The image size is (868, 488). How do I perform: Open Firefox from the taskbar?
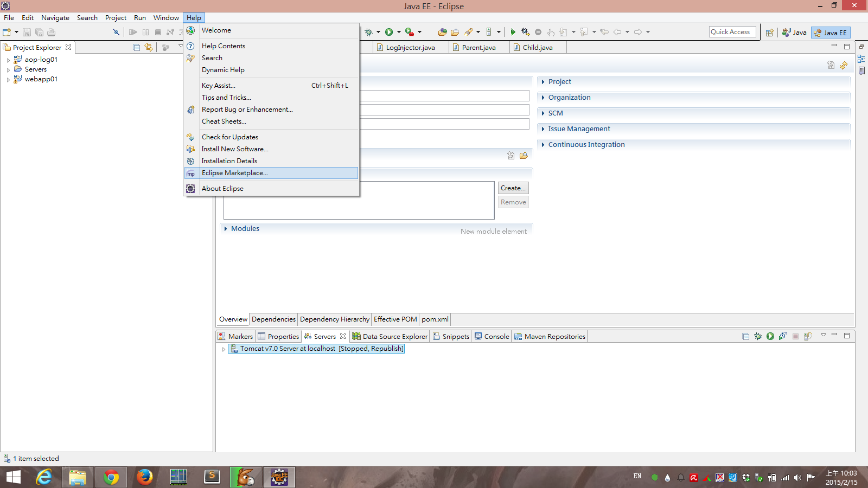[x=144, y=477]
